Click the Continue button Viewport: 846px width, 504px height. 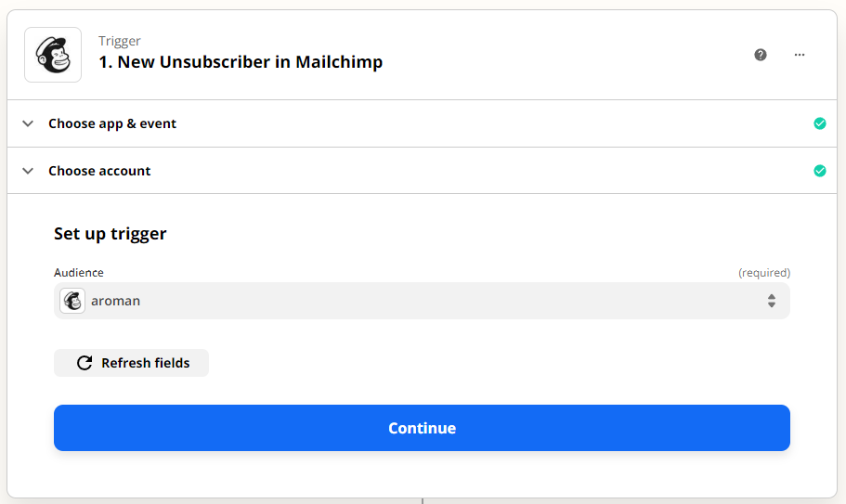[x=422, y=428]
